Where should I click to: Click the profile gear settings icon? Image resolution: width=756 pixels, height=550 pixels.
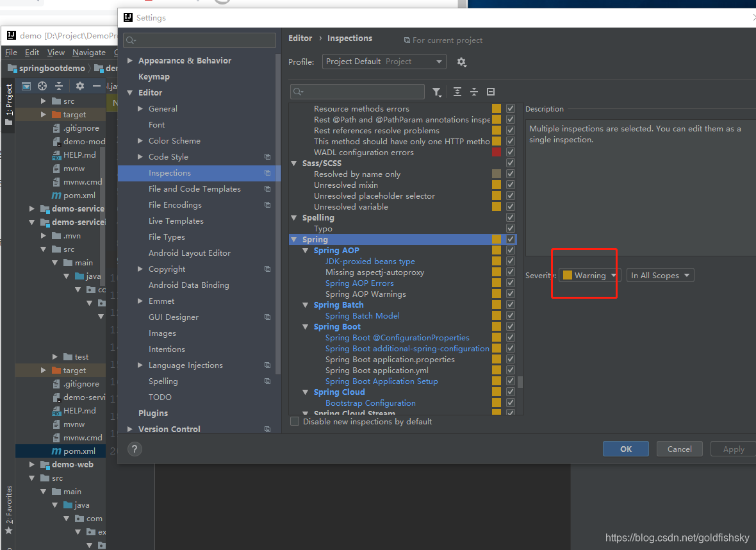(x=461, y=62)
